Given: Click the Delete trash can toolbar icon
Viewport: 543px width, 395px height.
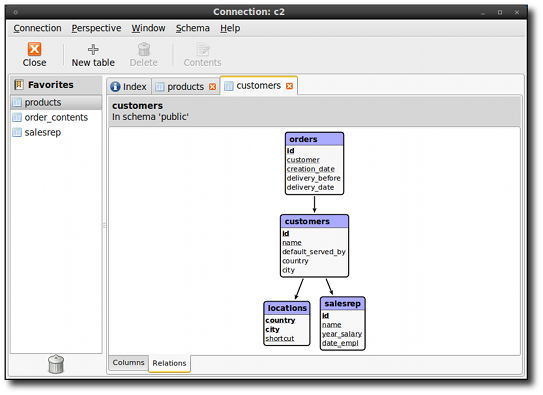Looking at the screenshot, I should [144, 49].
